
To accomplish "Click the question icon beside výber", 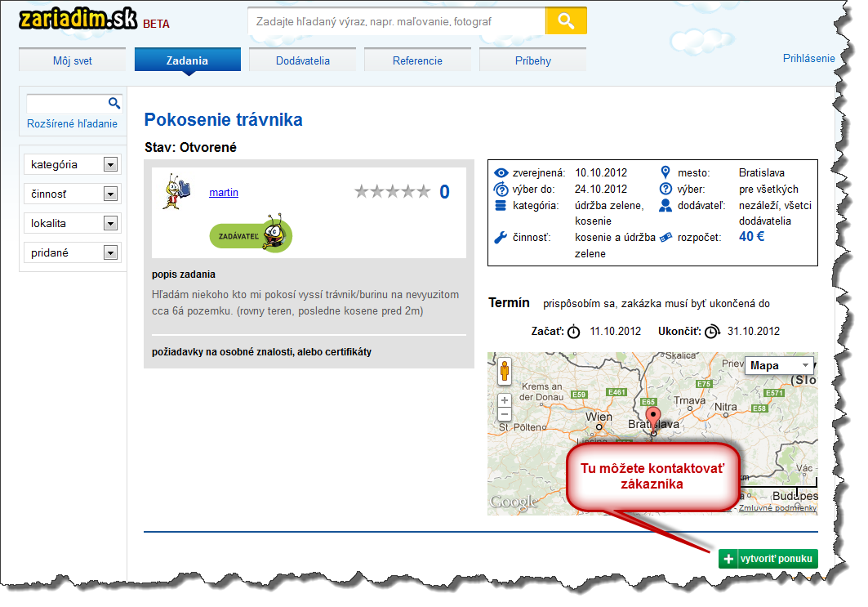I will (665, 189).
